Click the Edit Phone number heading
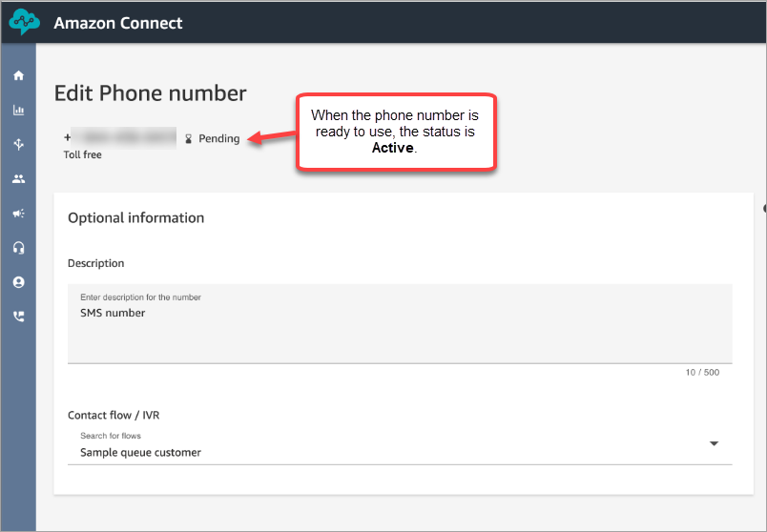 coord(151,92)
